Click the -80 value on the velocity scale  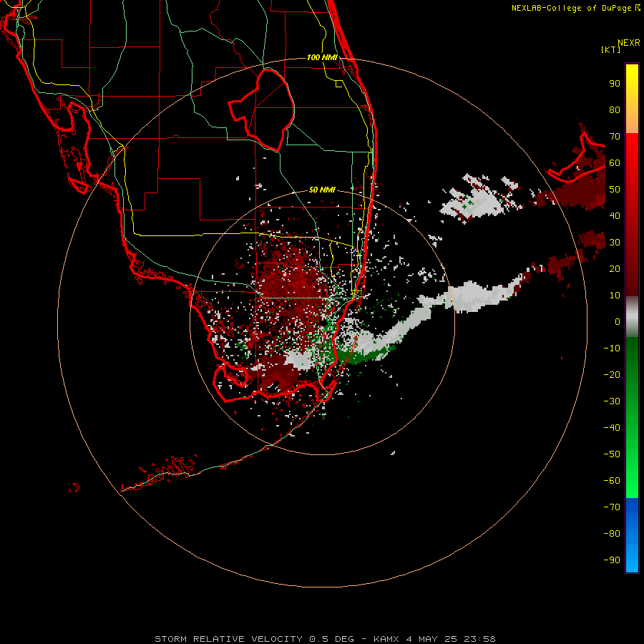tap(612, 534)
